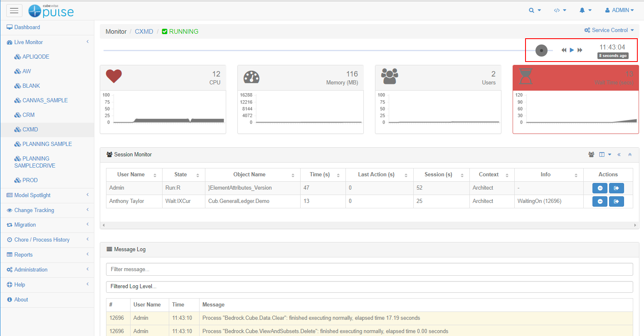
Task: Click the search magnifier icon in header
Action: (x=534, y=10)
